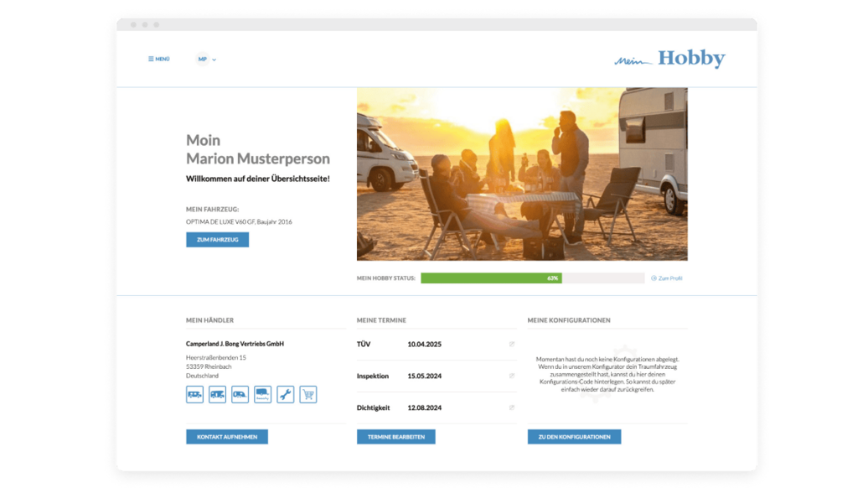The height and width of the screenshot is (488, 868).
Task: Go to Zu den Konfigurationen
Action: click(x=574, y=437)
